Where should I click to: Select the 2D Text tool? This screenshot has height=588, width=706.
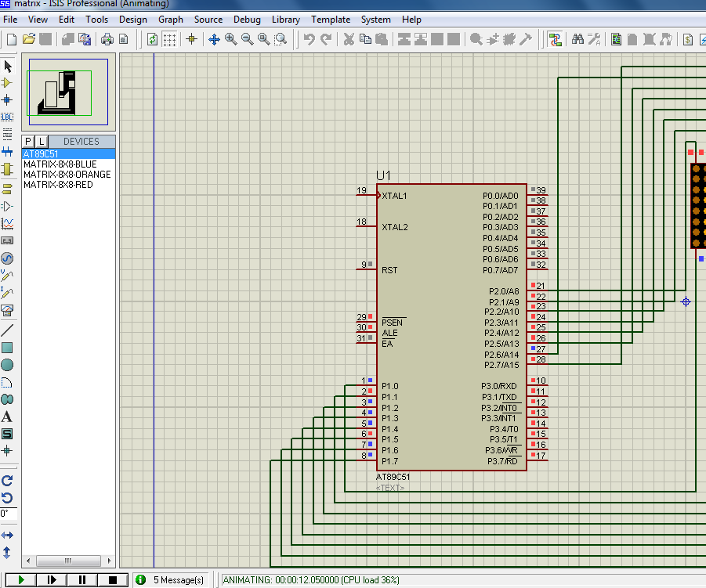click(x=7, y=417)
